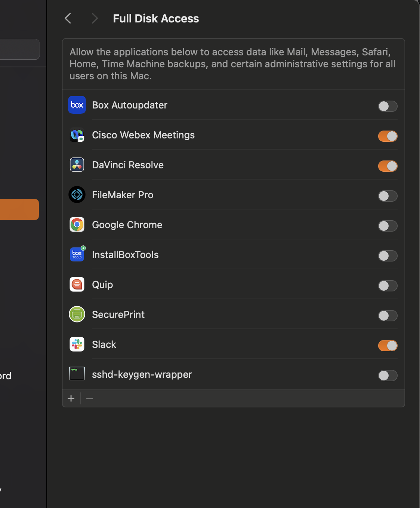
Task: Enable the FileMaker Pro toggle
Action: (387, 196)
